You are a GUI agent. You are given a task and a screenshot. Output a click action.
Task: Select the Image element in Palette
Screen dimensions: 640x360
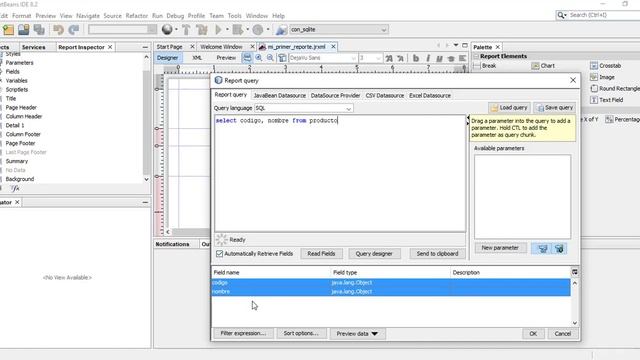coord(602,77)
